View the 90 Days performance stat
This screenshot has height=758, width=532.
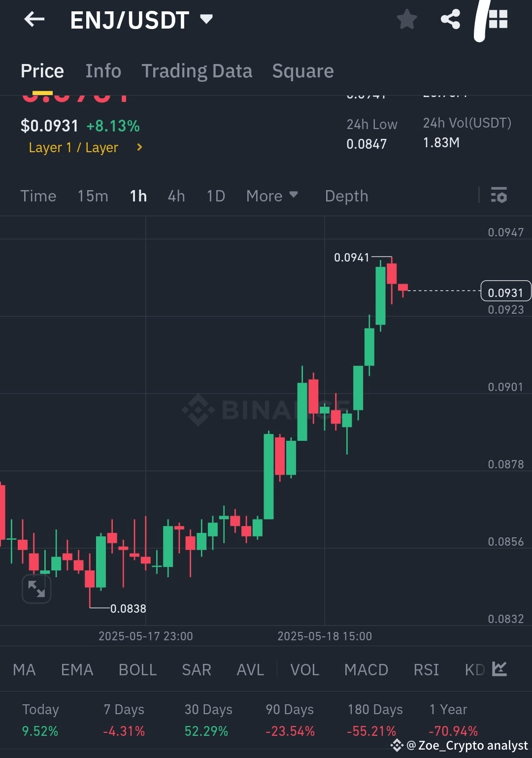coord(289,710)
